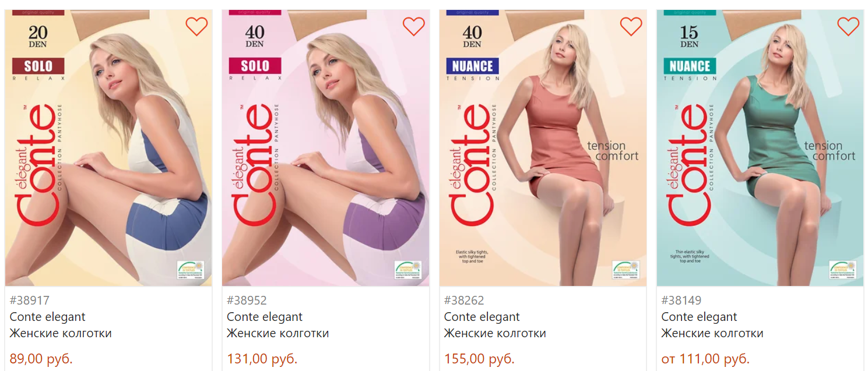Click Conte elegant brand under item #38952
868x371 pixels.
pyautogui.click(x=265, y=317)
